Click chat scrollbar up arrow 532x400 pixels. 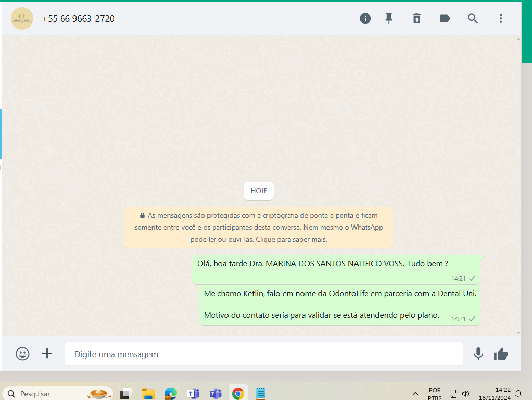point(518,39)
